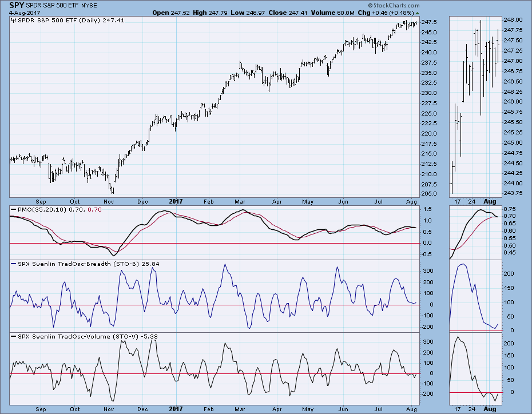Click 'Sep' on the bottom-most time axis
Image resolution: width=532 pixels, height=414 pixels.
41,409
